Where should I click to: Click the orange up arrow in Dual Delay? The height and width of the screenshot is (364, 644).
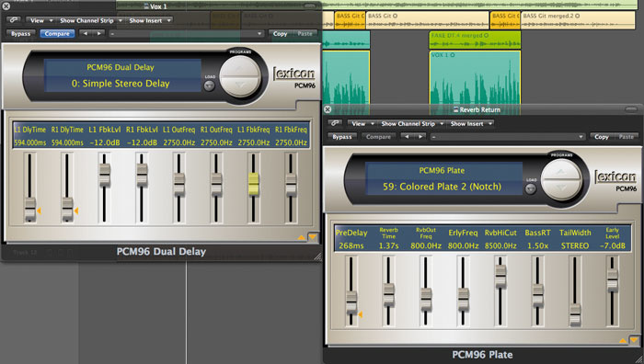coord(301,237)
